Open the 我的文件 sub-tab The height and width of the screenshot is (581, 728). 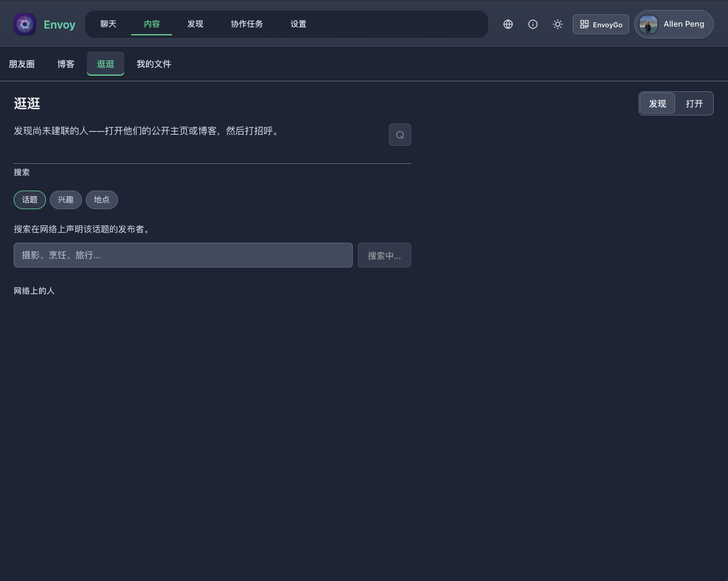click(154, 64)
